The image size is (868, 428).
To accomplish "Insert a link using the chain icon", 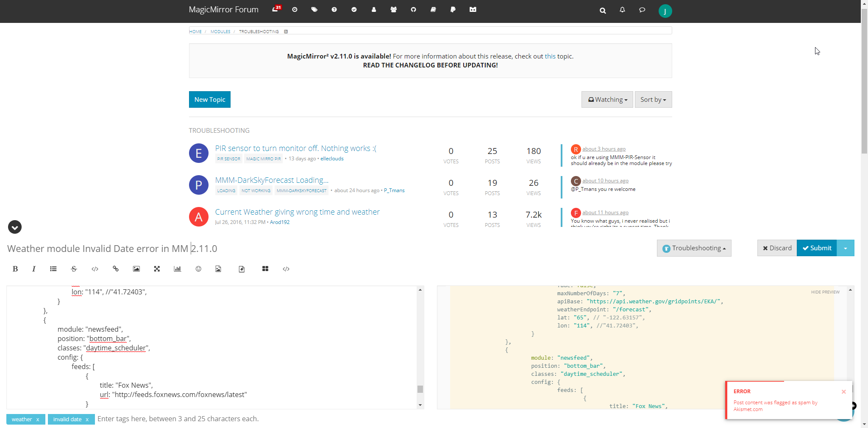I will coord(115,269).
